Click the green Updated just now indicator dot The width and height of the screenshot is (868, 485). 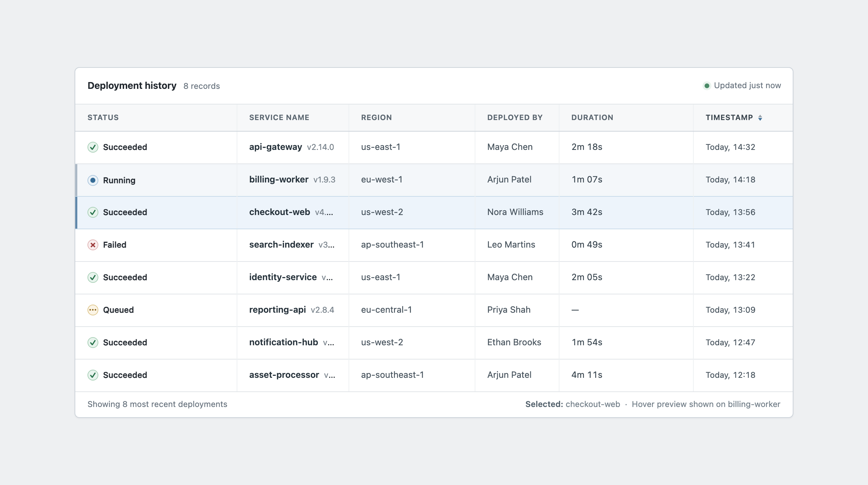[707, 86]
